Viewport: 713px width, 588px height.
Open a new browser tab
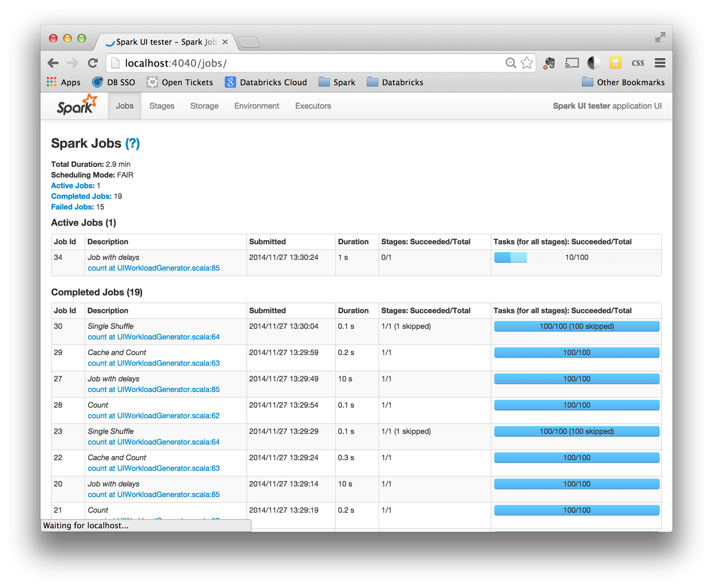[249, 42]
